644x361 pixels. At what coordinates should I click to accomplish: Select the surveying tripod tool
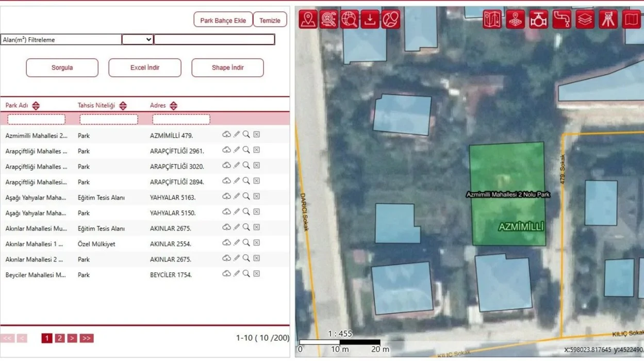(608, 20)
